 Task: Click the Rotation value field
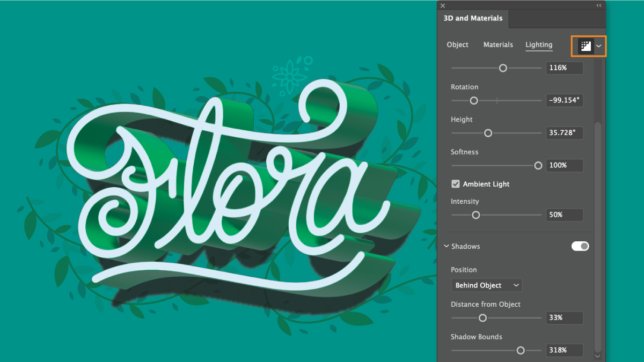[565, 100]
